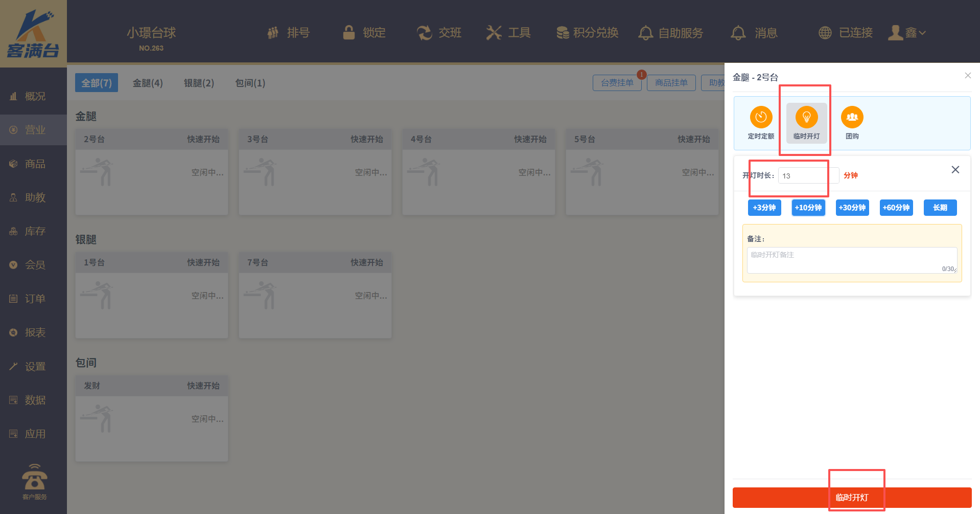The height and width of the screenshot is (514, 980).
Task: Switch to the 金腿(4) tab
Action: 148,83
